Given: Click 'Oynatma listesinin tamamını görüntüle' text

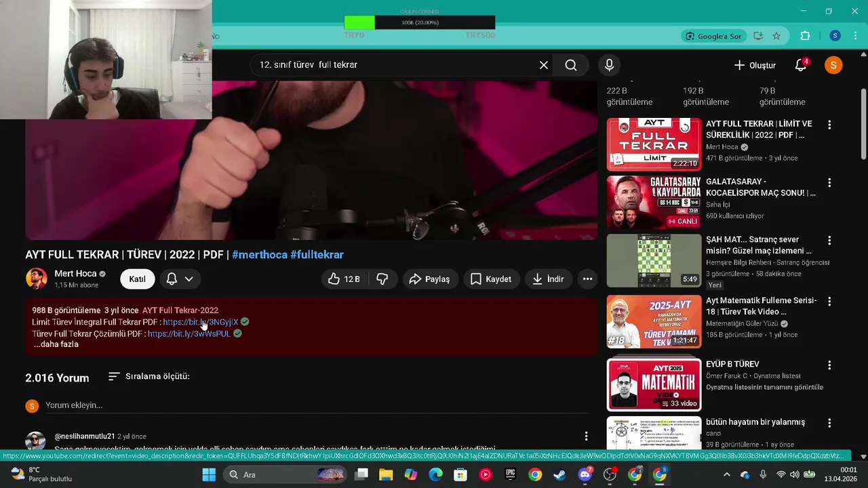Looking at the screenshot, I should click(764, 387).
